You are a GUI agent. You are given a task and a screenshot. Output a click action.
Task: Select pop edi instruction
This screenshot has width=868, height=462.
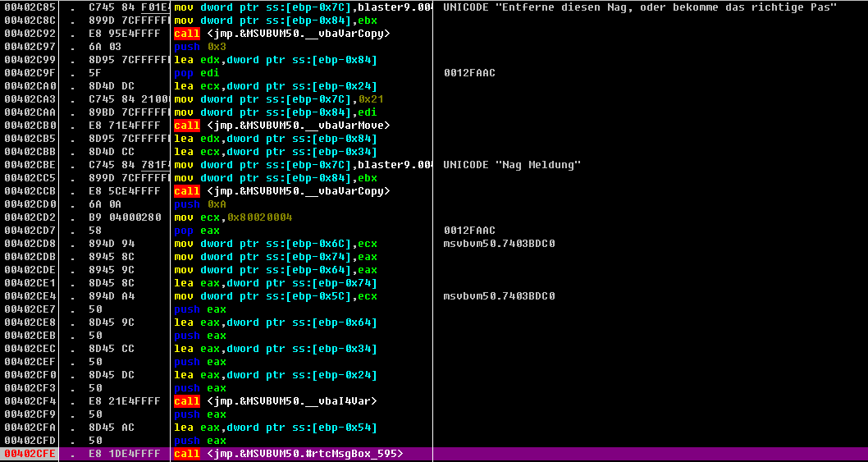pos(197,73)
